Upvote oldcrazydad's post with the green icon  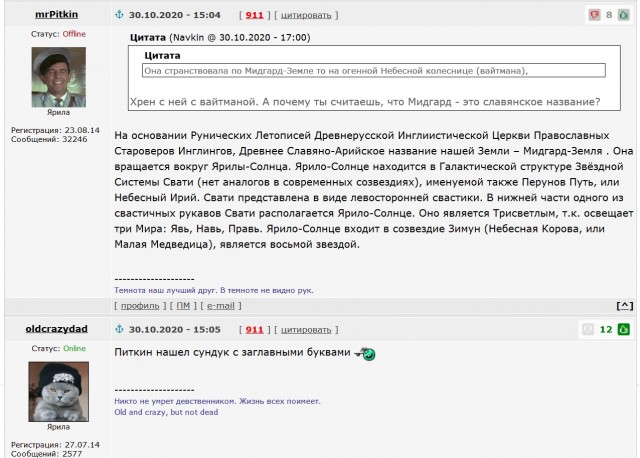624,329
